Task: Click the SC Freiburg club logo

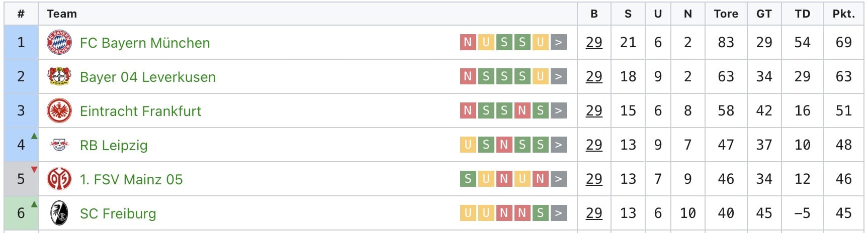Action: click(59, 213)
